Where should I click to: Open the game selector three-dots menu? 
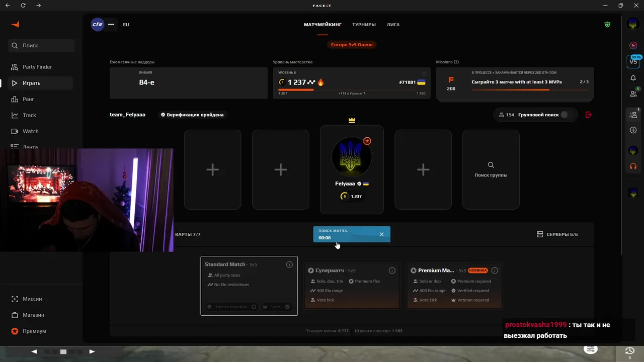111,24
